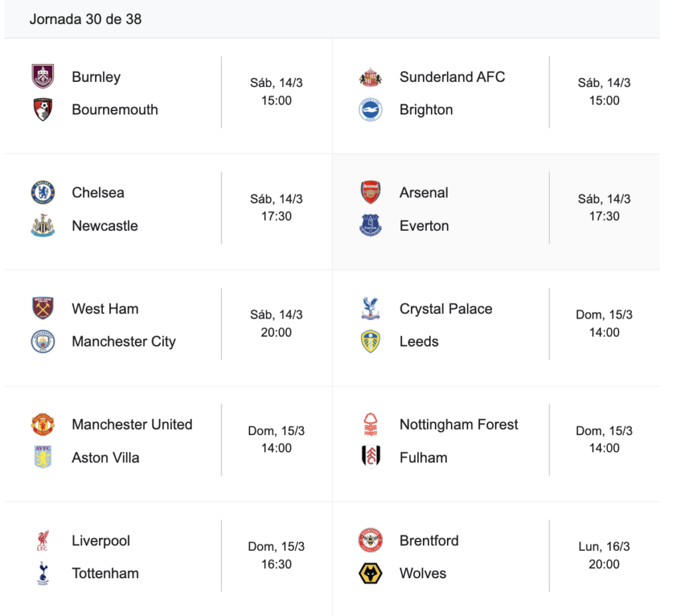Click the Sunderland AFC crest

(x=370, y=77)
